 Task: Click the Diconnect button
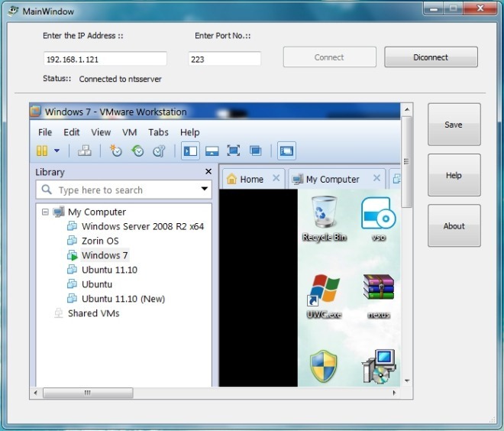point(431,57)
